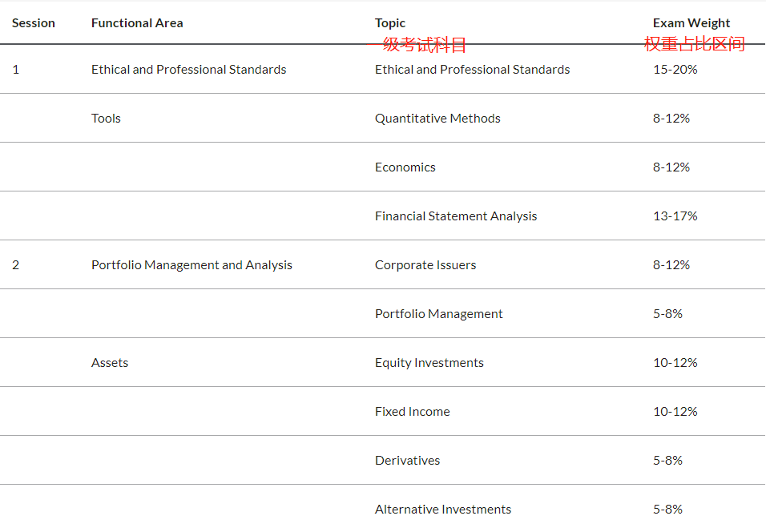Select Financial Statement Analysis topic
Viewport: 766px width, 532px height.
click(456, 216)
